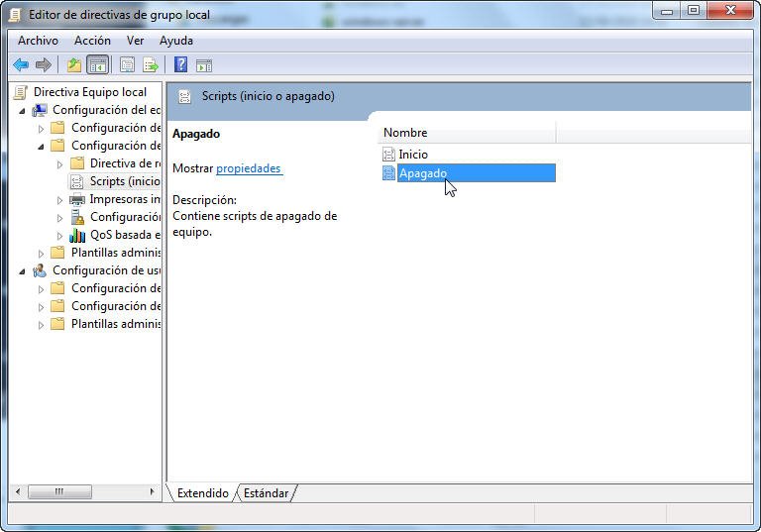761x532 pixels.
Task: Maximize the Editor de directivas window
Action: pyautogui.click(x=694, y=11)
